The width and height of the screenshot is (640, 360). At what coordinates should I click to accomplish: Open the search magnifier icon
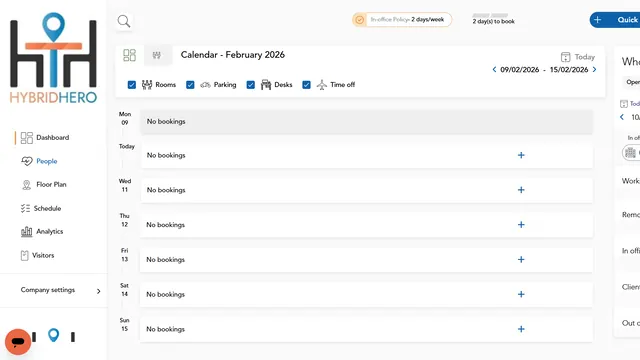tap(124, 21)
